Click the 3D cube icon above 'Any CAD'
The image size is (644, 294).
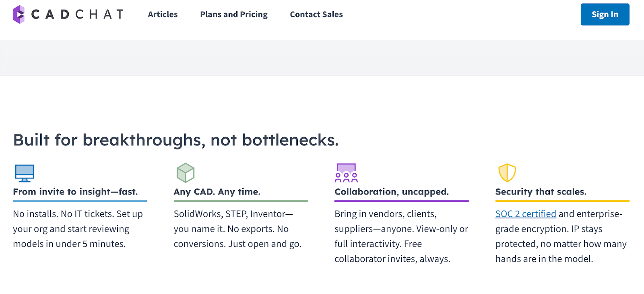click(185, 173)
